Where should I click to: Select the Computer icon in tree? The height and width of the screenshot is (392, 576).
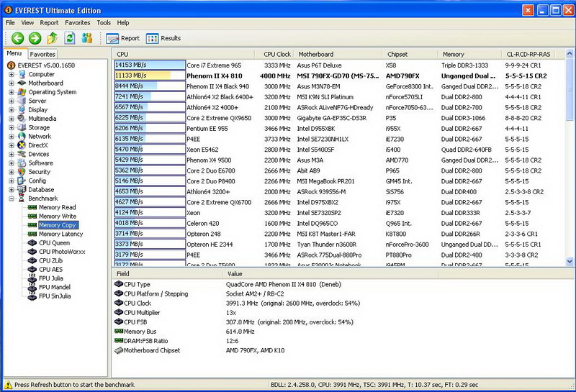pyautogui.click(x=22, y=74)
